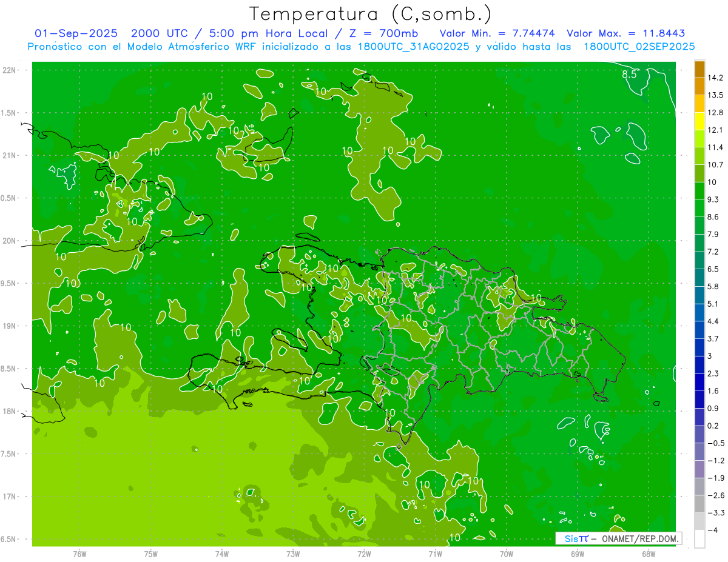Click the '75W' longitude axis label
728x562 pixels.
[x=151, y=554]
